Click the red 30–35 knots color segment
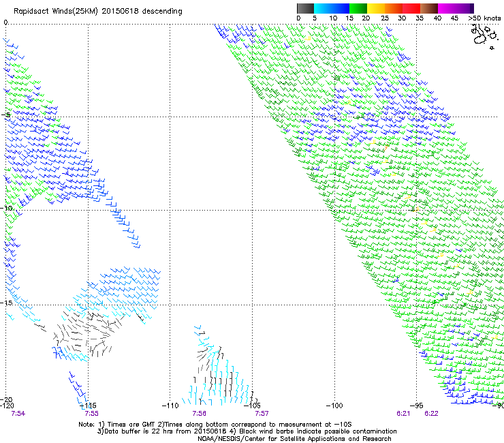Image resolution: width=504 pixels, height=443 pixels. [411, 8]
